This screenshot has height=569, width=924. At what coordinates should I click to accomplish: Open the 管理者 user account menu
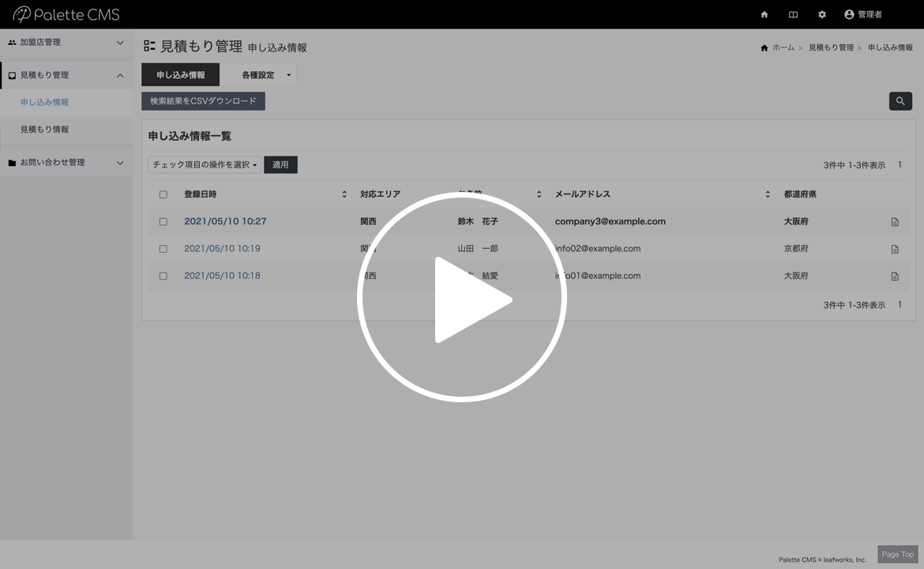863,15
